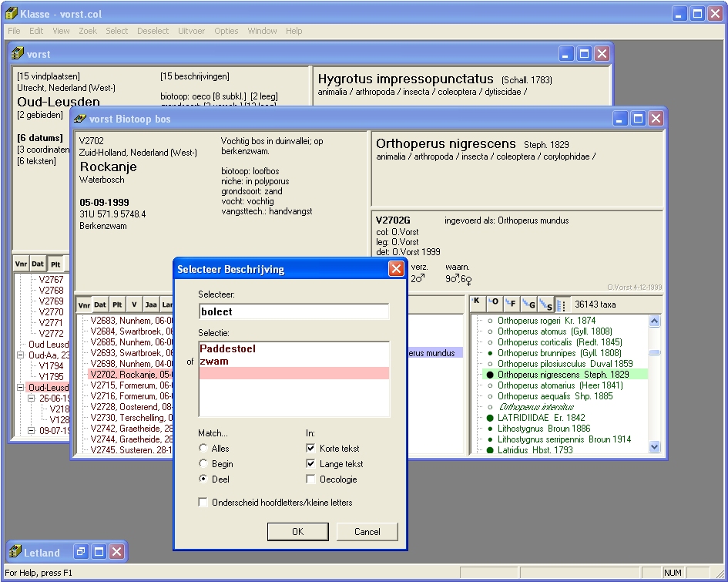Click the Selecteer text field containing boleet
The height and width of the screenshot is (582, 728).
tap(293, 312)
